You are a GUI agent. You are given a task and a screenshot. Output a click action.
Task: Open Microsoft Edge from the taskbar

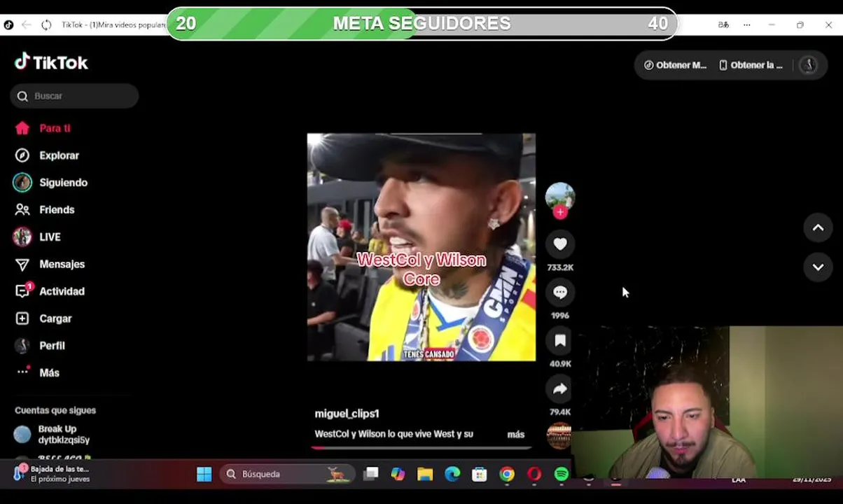452,474
